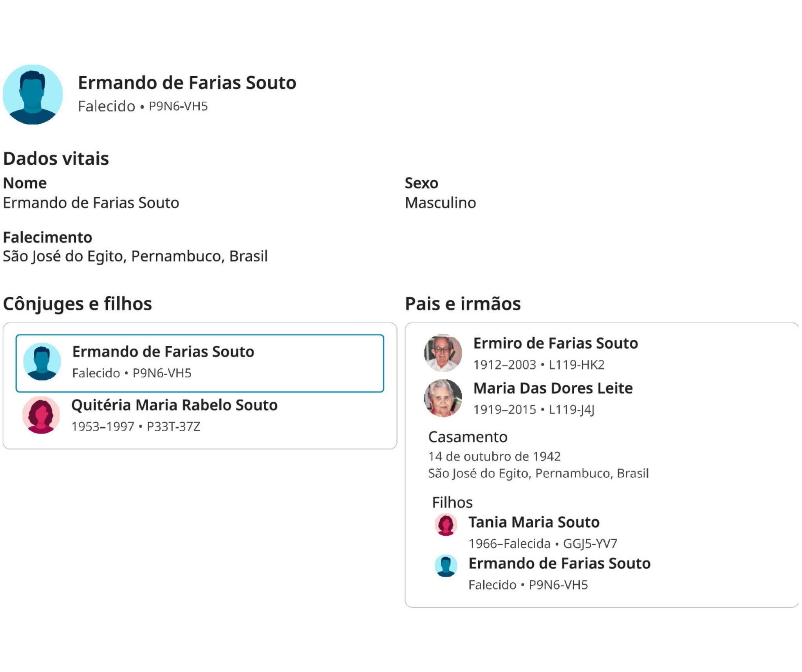Open Maria Das Dores Leite's profile
The height and width of the screenshot is (672, 802).
(x=553, y=388)
